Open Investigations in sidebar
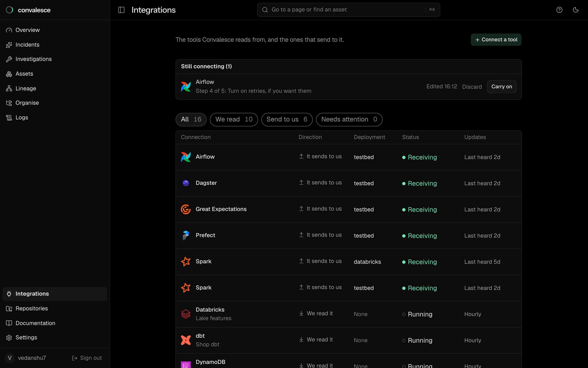The height and width of the screenshot is (368, 588). pyautogui.click(x=55, y=59)
